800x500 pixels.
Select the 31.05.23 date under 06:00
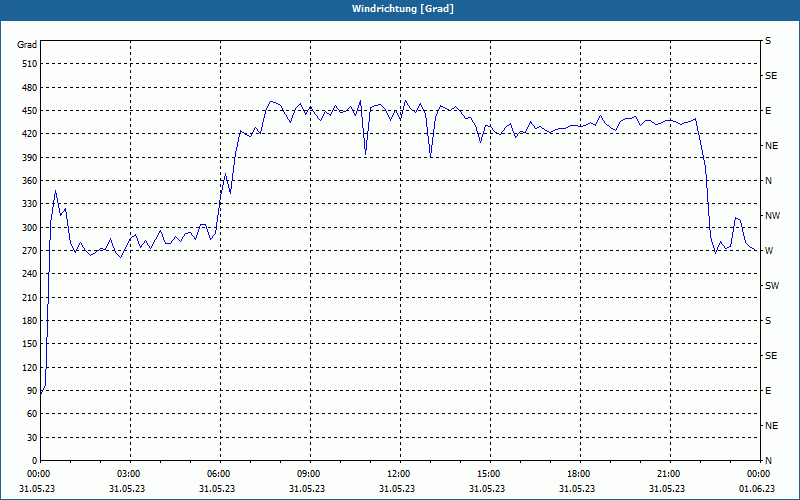click(217, 489)
